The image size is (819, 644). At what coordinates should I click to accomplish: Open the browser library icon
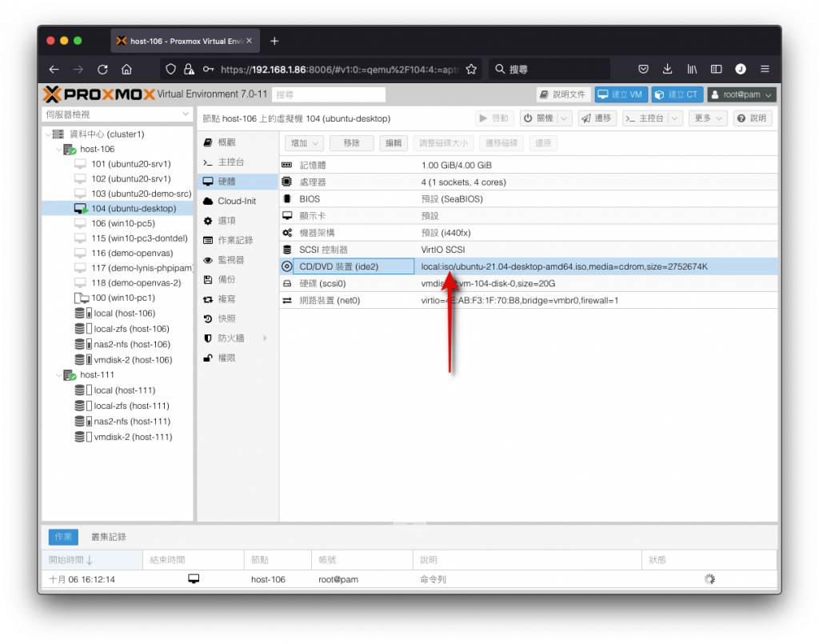click(x=692, y=69)
